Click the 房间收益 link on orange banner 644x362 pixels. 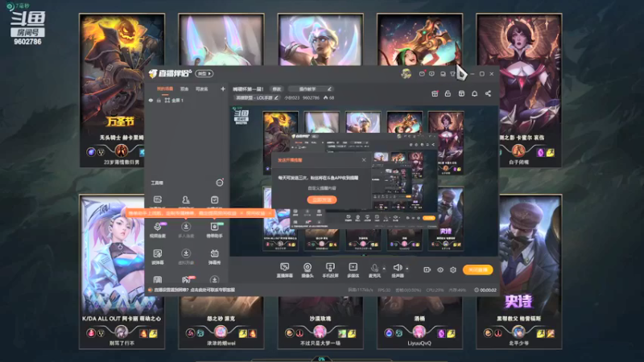tap(255, 213)
